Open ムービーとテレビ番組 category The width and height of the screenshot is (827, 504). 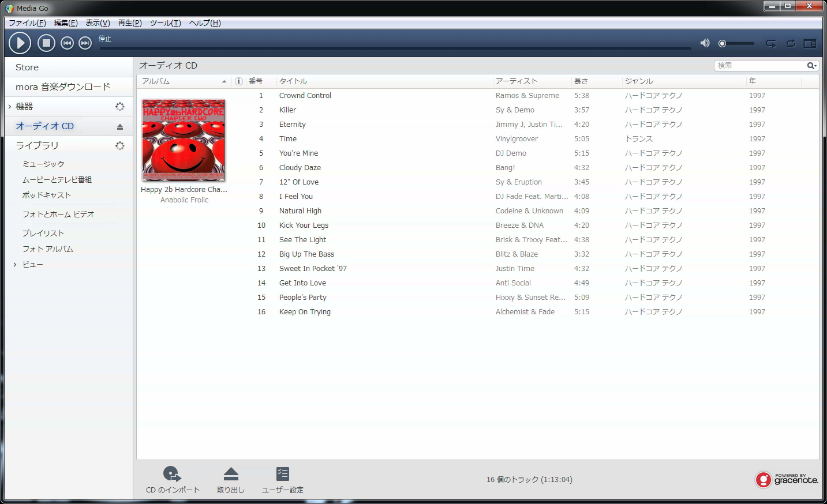(x=57, y=180)
